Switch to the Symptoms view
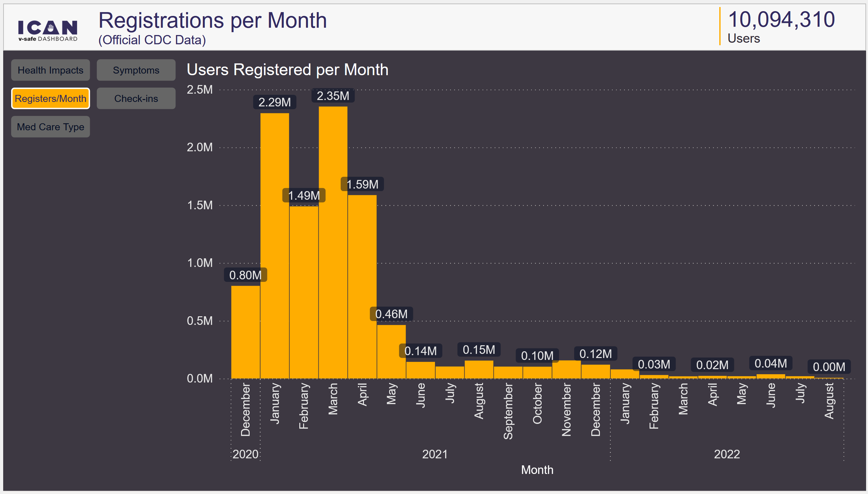Image resolution: width=868 pixels, height=494 pixels. pos(136,70)
